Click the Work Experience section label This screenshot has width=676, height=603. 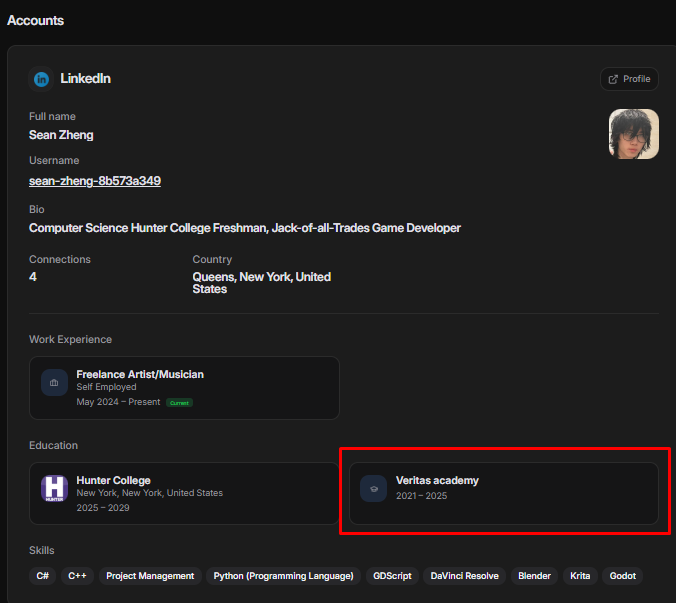[70, 340]
